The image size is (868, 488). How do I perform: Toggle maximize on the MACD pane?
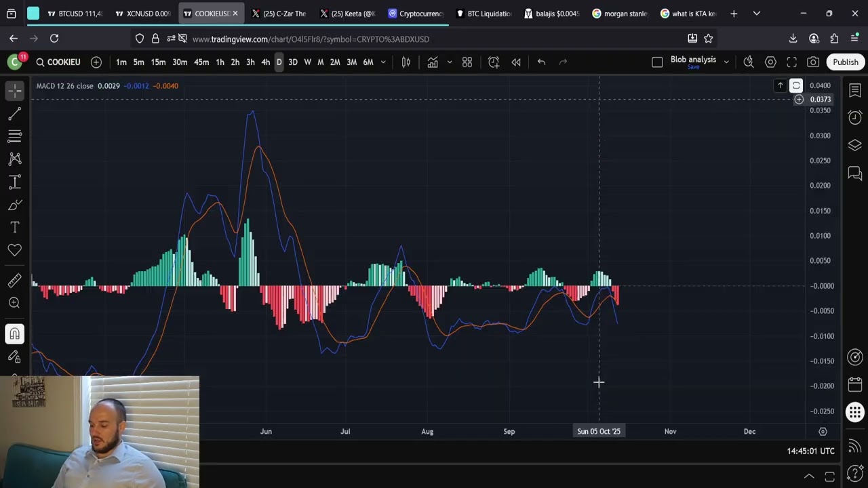pos(796,85)
